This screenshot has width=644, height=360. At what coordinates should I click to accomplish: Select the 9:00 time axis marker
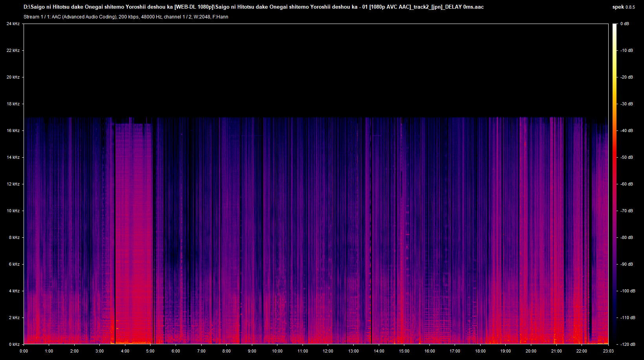252,351
